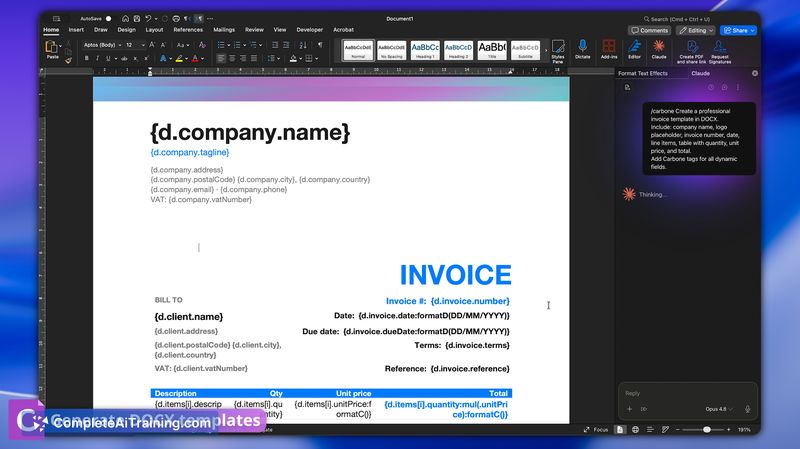The width and height of the screenshot is (800, 449).
Task: Clear all formatting icon
Action: 202,45
